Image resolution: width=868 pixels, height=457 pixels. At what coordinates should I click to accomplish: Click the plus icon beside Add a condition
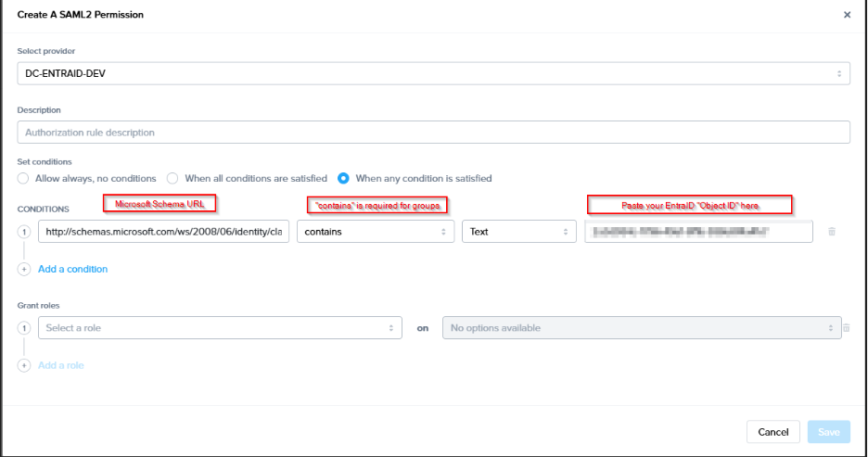click(24, 269)
